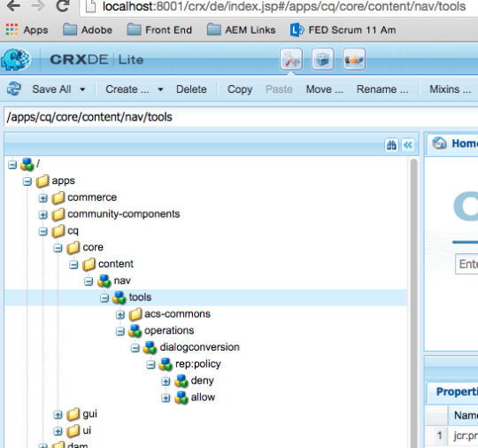Select the community-components tree label
Viewport: 478px width, 448px height.
coord(123,214)
